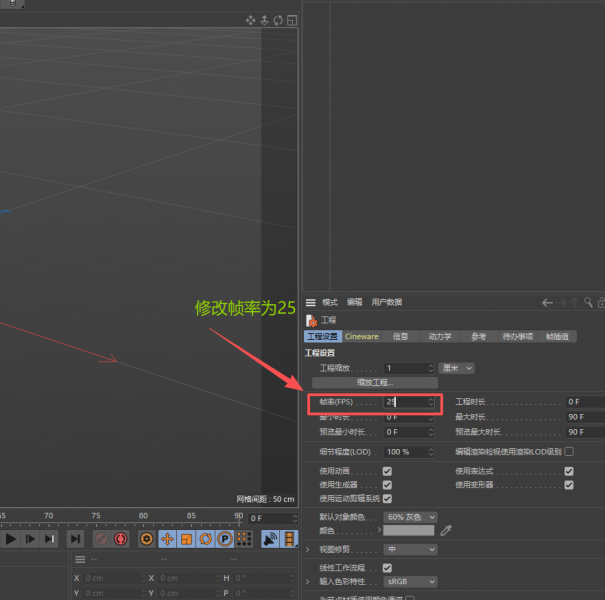Disable the 线性工作流程 checkbox
The image size is (605, 600).
387,568
